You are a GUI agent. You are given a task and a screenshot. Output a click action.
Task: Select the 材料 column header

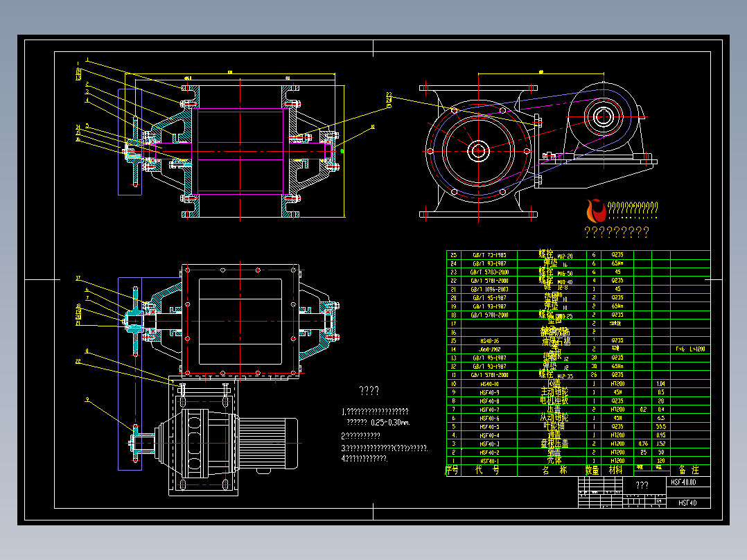(615, 470)
